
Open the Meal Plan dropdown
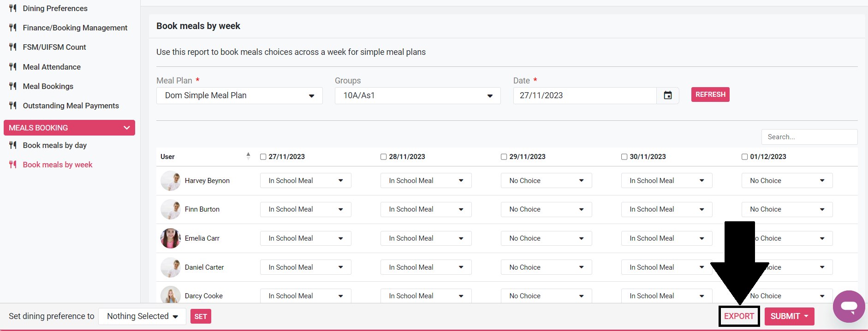pyautogui.click(x=239, y=95)
